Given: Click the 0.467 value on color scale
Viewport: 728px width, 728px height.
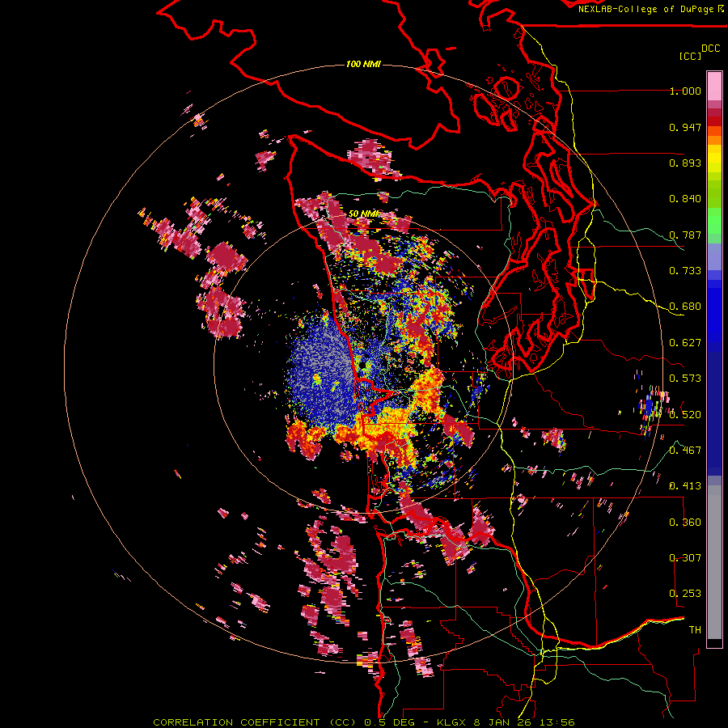Looking at the screenshot, I should click(x=685, y=451).
